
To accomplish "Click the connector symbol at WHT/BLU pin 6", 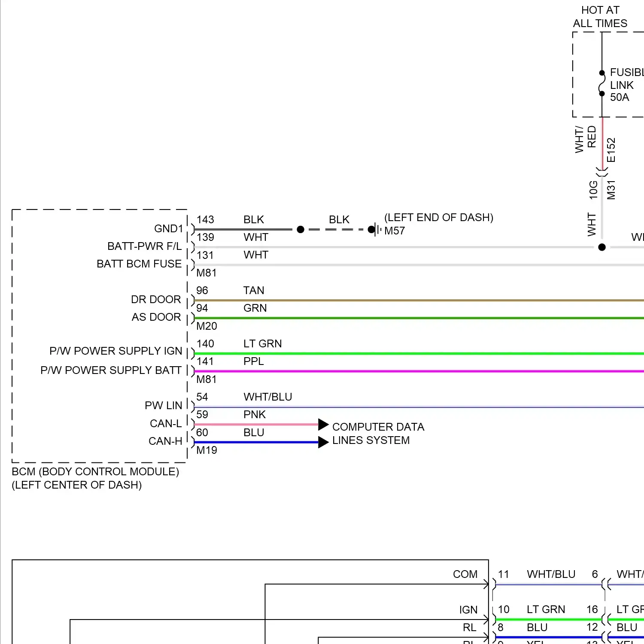I will pyautogui.click(x=606, y=584).
